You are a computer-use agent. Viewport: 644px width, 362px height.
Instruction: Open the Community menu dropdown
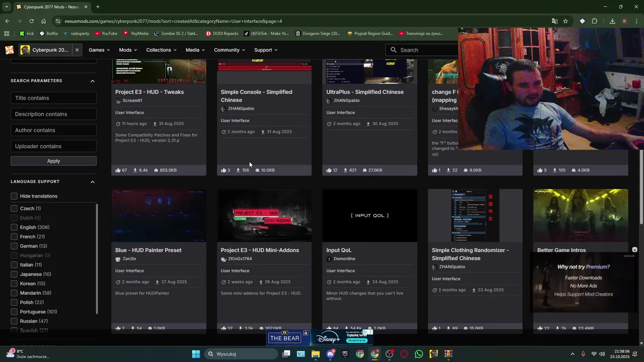coord(229,50)
